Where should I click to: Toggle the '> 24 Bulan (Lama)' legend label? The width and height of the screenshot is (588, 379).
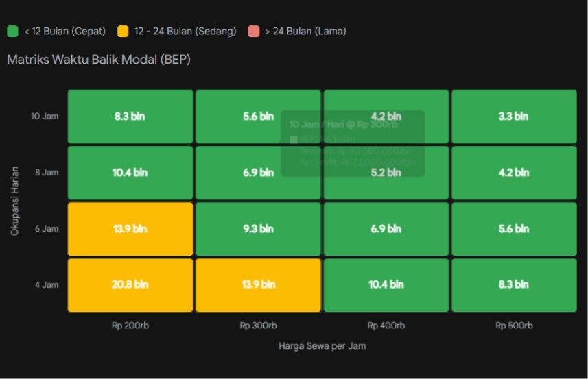[305, 31]
